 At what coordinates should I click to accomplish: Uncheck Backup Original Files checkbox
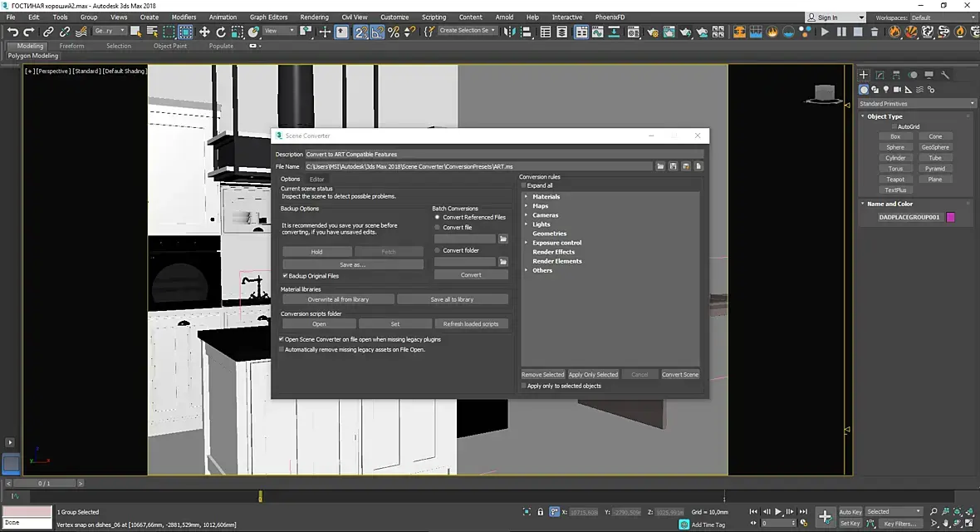pos(285,276)
